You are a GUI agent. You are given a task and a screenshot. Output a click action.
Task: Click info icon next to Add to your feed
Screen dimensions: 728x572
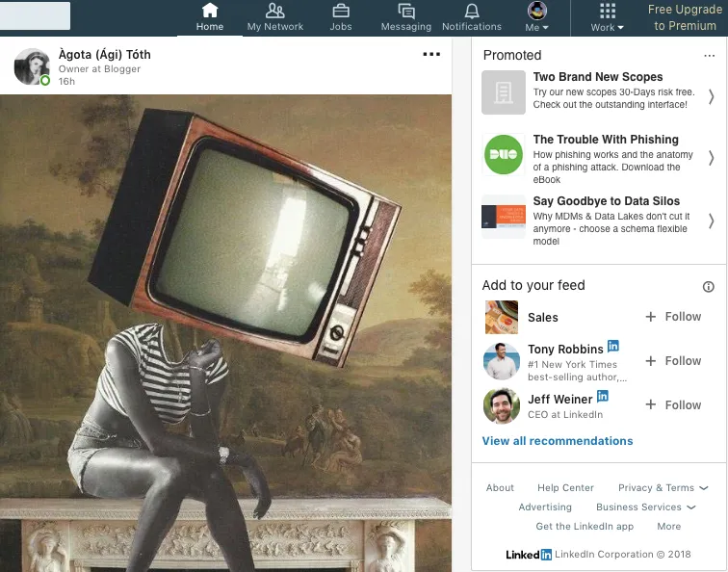coord(708,286)
